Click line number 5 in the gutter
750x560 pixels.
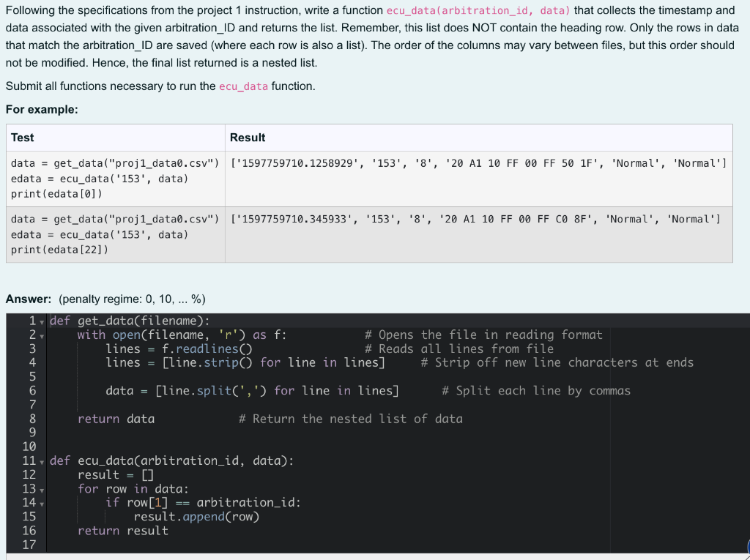(x=32, y=377)
